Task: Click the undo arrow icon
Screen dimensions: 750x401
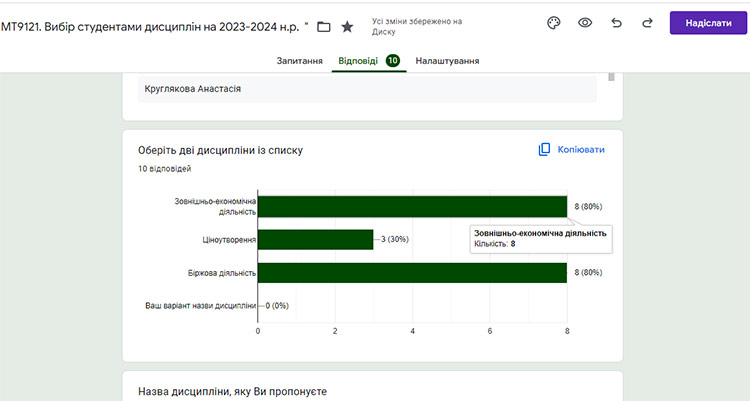Action: coord(617,23)
